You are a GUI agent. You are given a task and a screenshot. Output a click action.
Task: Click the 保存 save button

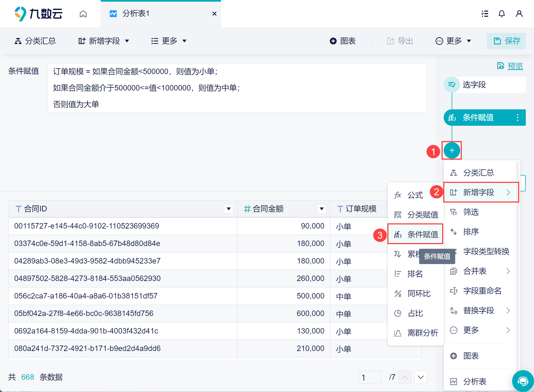(506, 41)
